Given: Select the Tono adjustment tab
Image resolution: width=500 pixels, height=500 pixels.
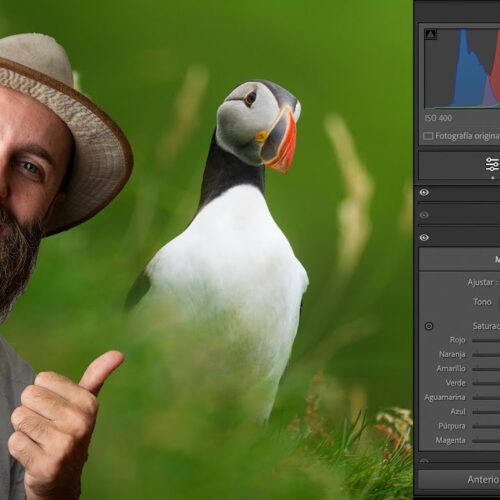Looking at the screenshot, I should click(x=482, y=302).
